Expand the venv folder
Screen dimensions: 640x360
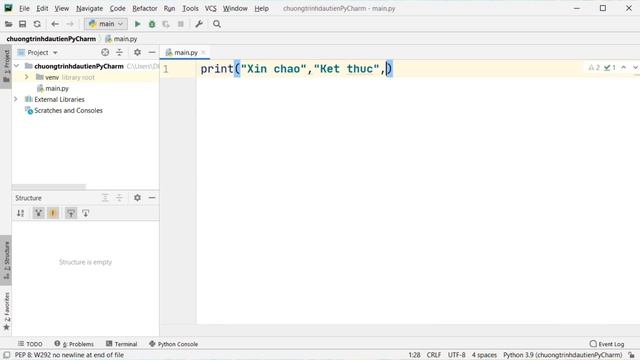(x=27, y=77)
